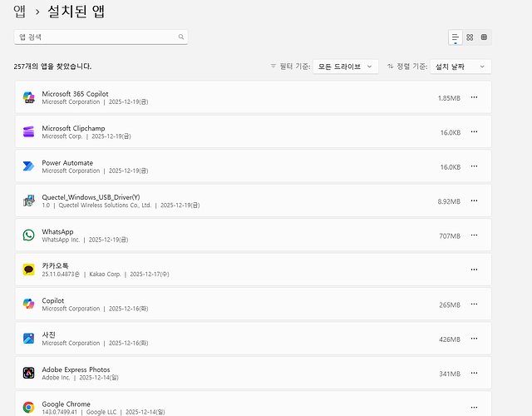Open more options menu for Copilot
This screenshot has height=416, width=532.
click(474, 305)
